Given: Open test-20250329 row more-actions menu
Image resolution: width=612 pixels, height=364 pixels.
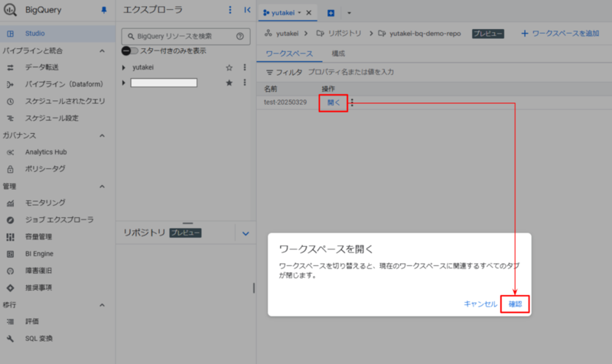Looking at the screenshot, I should click(352, 102).
